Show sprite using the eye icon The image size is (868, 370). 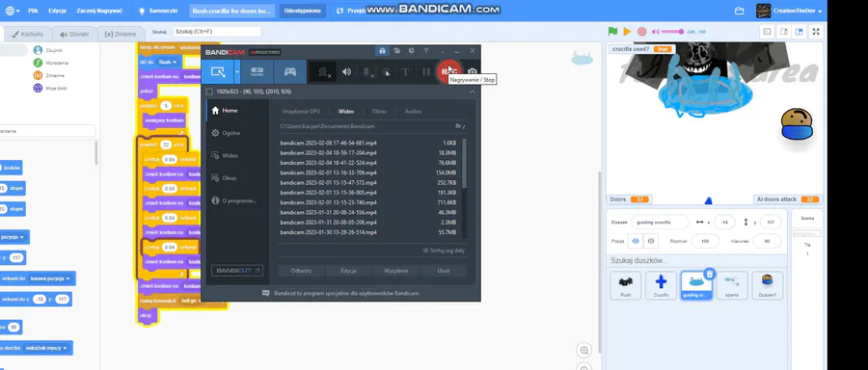(x=637, y=241)
